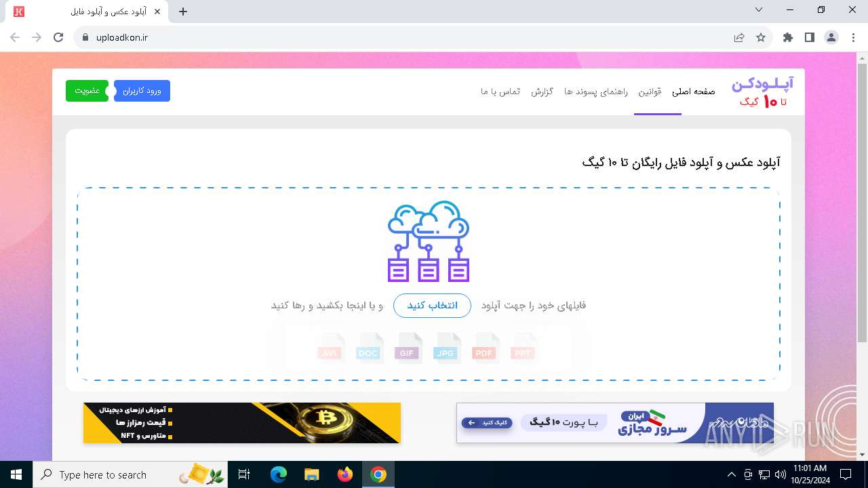Click the green عضویت signup button
868x488 pixels.
coord(87,91)
